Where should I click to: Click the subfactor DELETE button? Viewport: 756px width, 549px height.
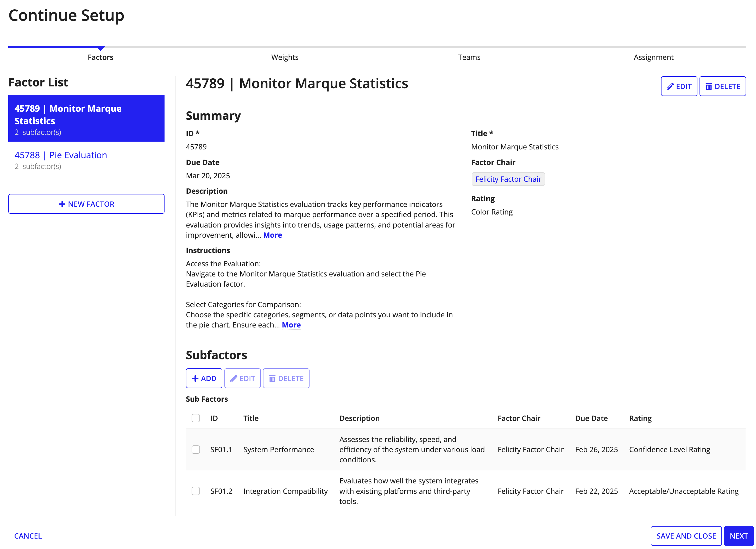286,378
